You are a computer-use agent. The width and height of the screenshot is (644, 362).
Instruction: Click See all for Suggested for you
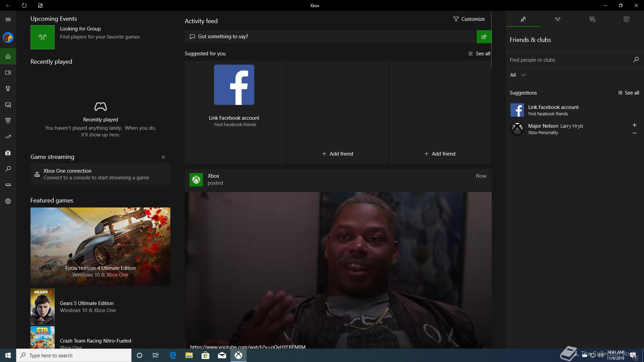[479, 54]
